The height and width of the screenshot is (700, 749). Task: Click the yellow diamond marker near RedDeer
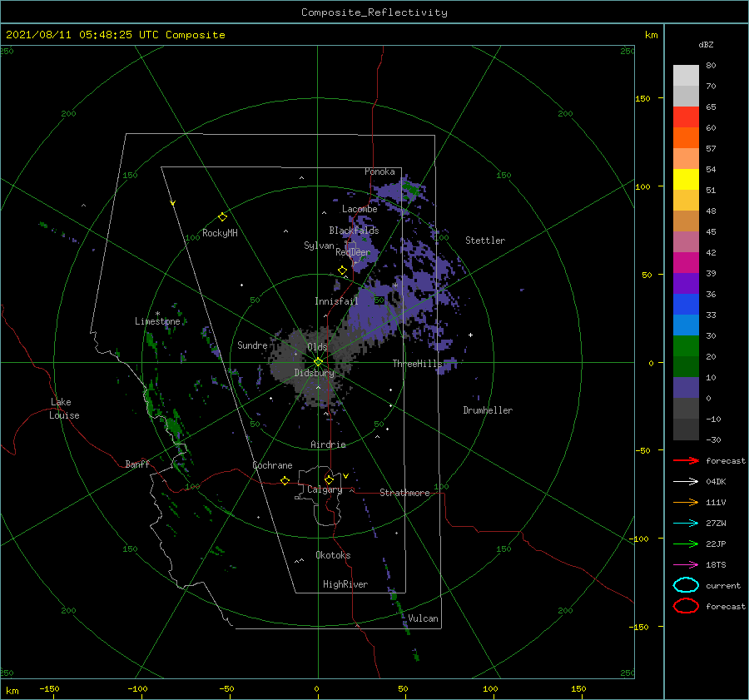pos(343,271)
